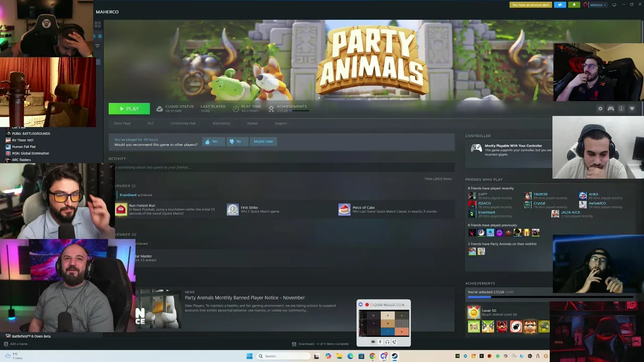
Task: Add Party Animals to favorites heart
Action: pyautogui.click(x=632, y=109)
